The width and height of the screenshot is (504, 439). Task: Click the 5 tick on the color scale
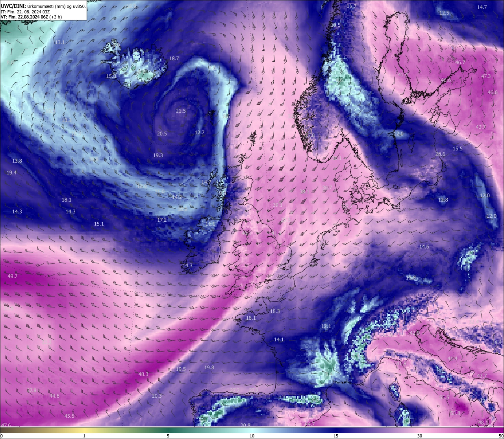[x=168, y=436]
